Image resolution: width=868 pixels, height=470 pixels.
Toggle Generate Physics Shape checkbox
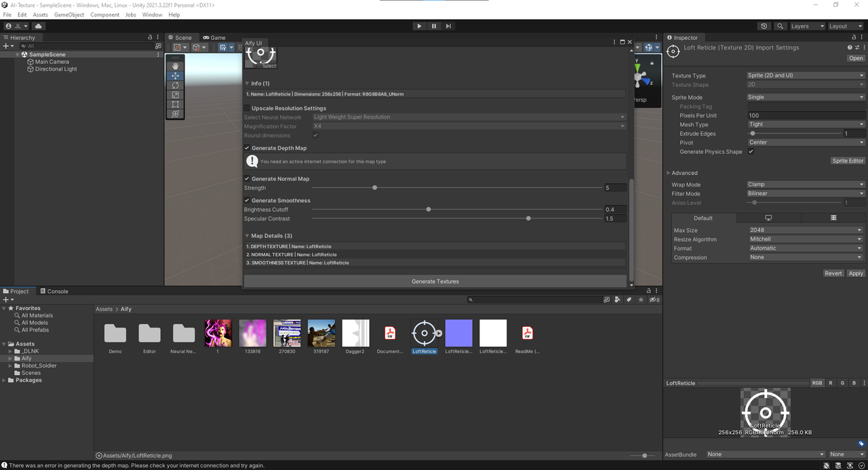pos(751,152)
